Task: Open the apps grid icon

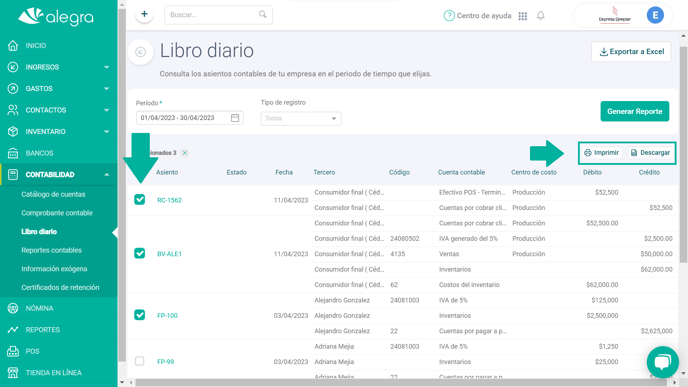Action: click(x=523, y=16)
